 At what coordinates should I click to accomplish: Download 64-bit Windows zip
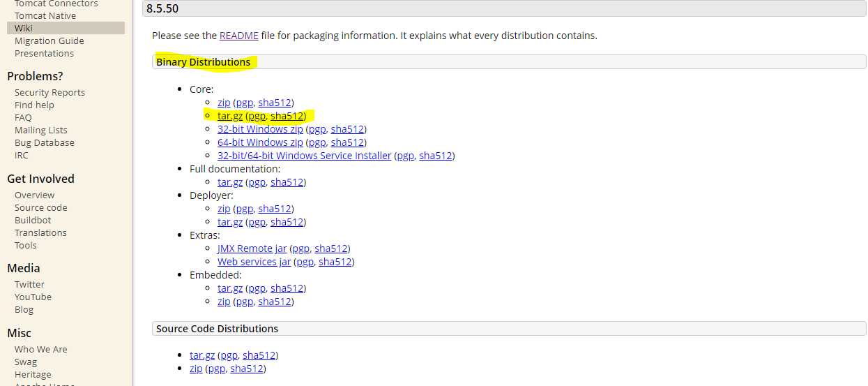coord(260,142)
